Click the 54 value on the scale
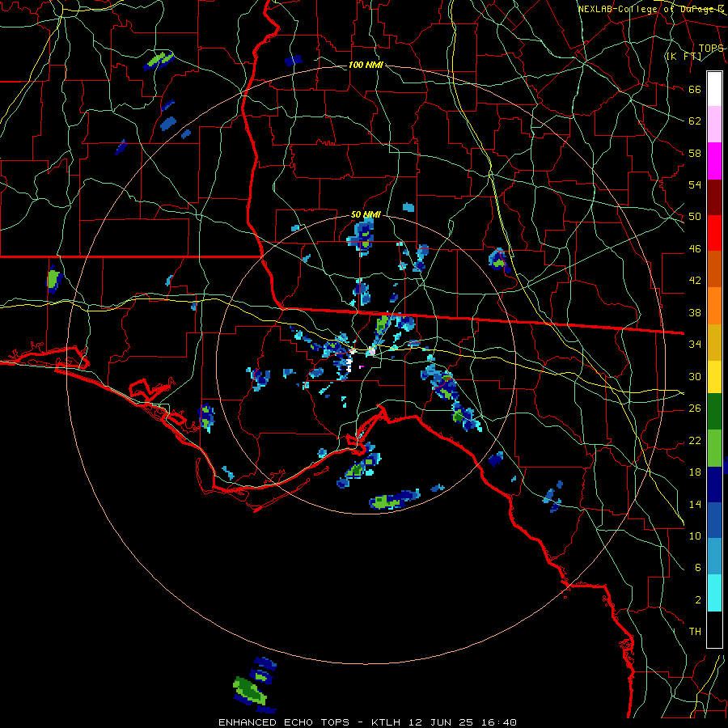Viewport: 728px width, 728px height. click(695, 184)
